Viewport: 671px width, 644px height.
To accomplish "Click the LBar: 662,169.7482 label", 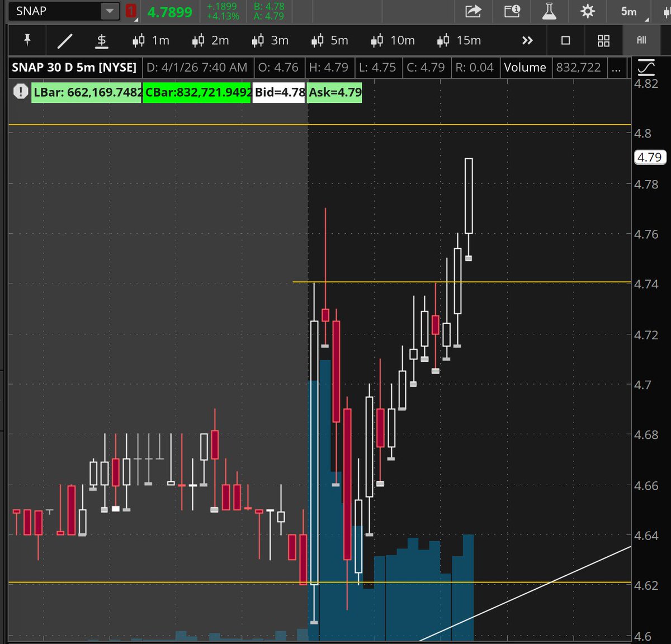I will pyautogui.click(x=87, y=92).
